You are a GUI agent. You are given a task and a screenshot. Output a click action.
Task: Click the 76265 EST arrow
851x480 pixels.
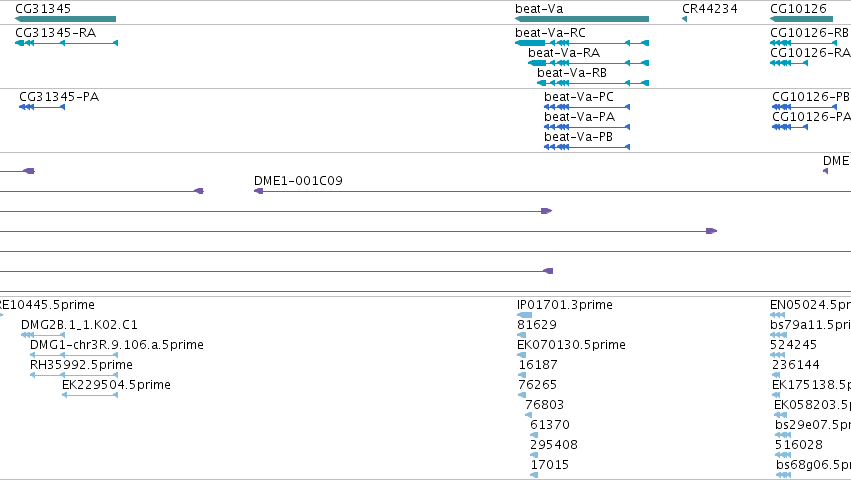click(x=522, y=395)
